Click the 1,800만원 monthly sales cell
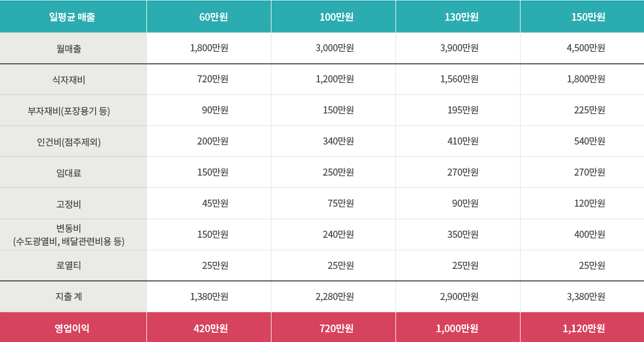 209,48
